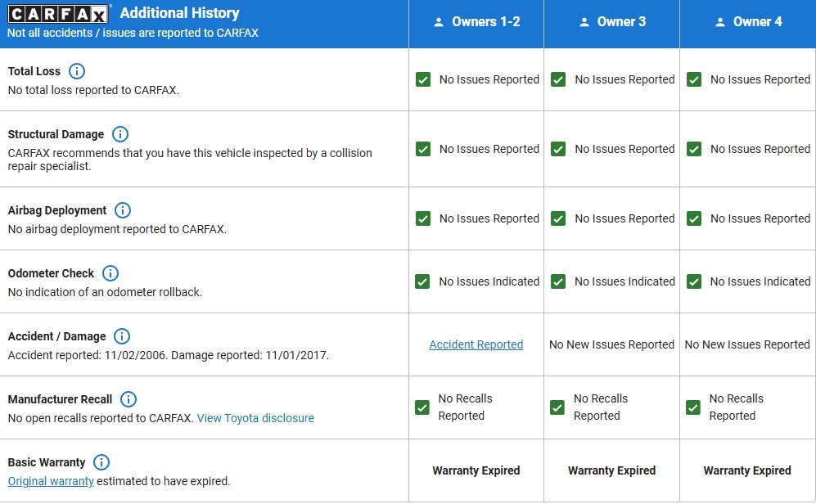Click Airbag Deployment checkmark for Owners 1-2
Image resolution: width=816 pixels, height=504 pixels.
[x=423, y=218]
